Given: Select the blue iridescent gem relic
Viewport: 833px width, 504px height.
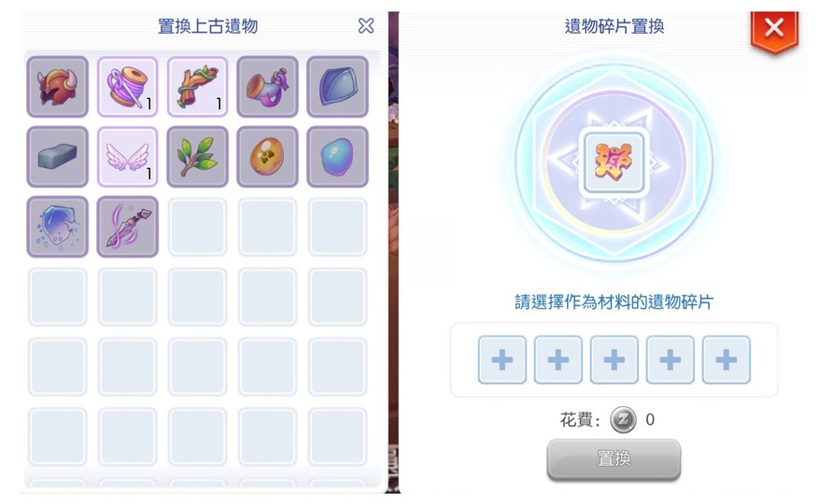Looking at the screenshot, I should [338, 157].
